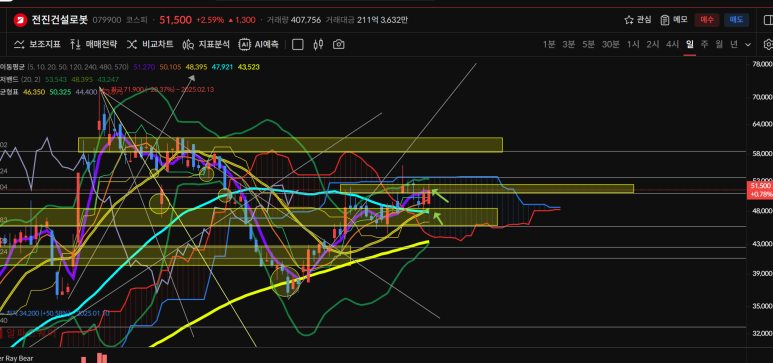
Task: Open the AI예측 prediction tool
Action: click(259, 44)
